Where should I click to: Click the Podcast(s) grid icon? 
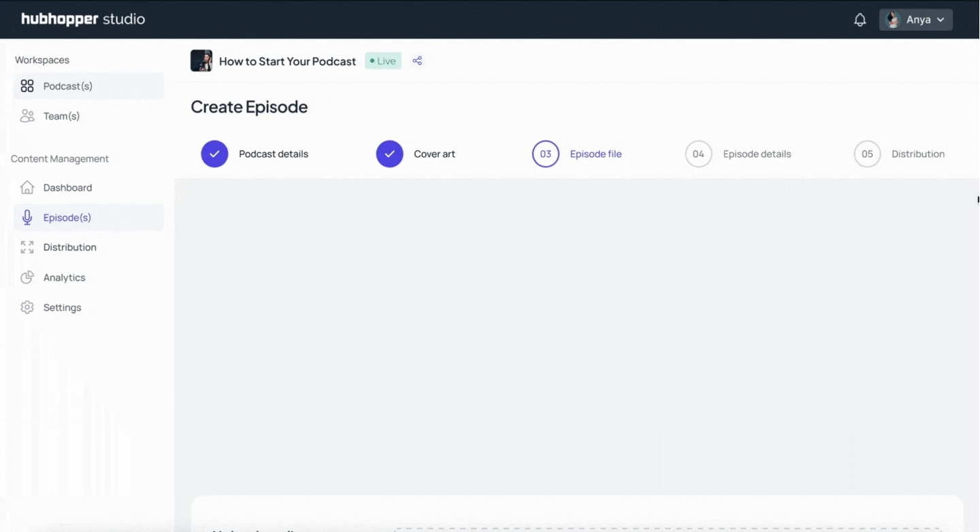click(x=27, y=86)
